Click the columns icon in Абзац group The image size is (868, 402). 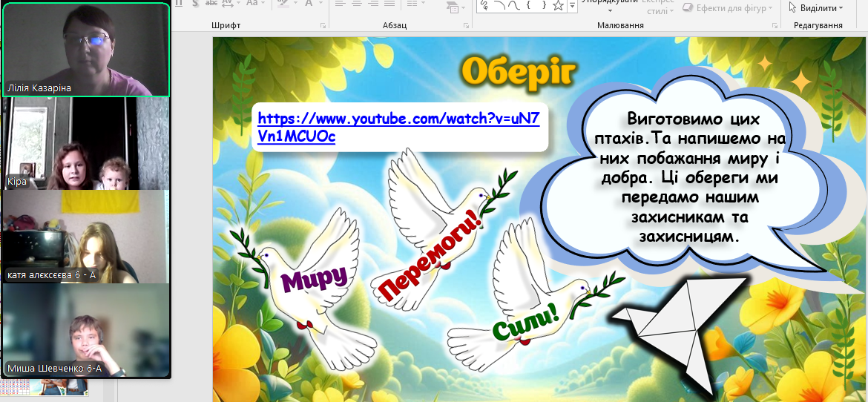click(x=411, y=3)
